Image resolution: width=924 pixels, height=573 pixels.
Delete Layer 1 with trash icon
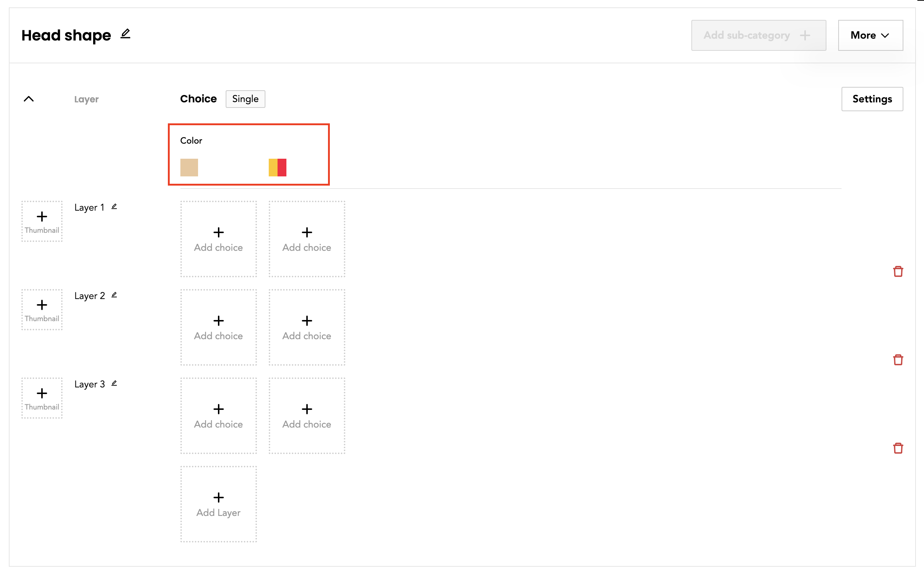click(897, 271)
